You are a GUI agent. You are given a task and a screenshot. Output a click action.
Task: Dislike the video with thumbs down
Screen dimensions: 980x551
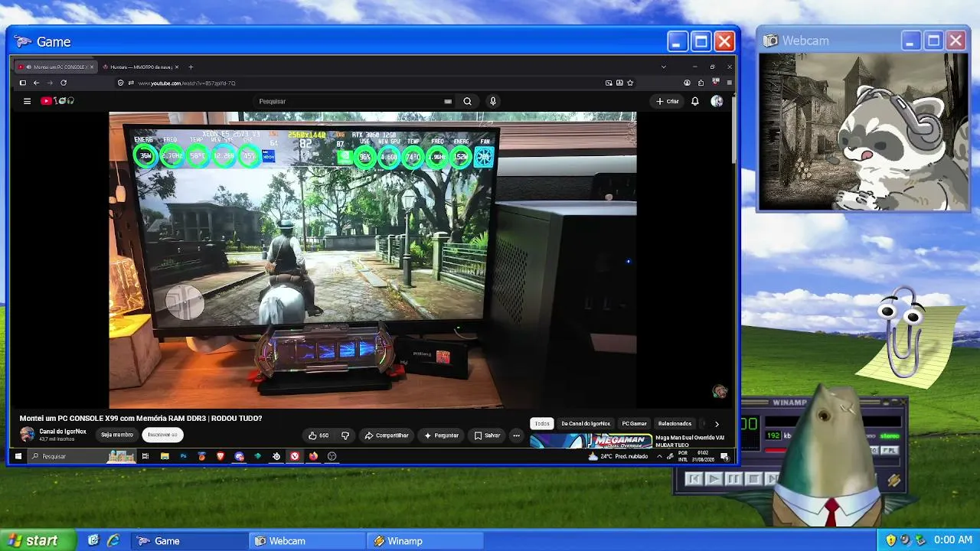(345, 435)
